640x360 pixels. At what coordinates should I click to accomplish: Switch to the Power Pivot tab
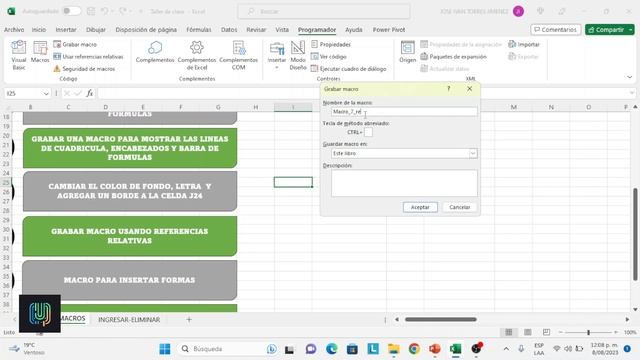point(389,29)
